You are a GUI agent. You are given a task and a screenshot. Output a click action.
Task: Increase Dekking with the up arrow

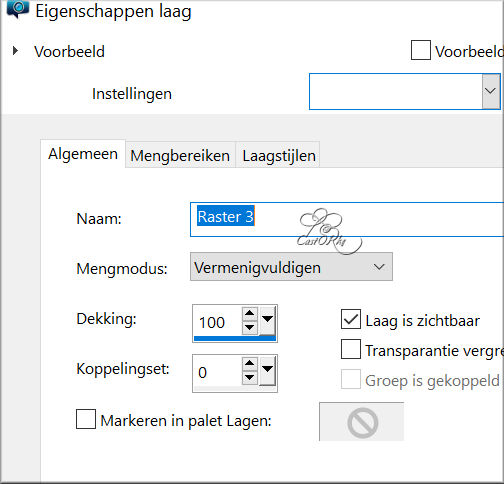pos(250,313)
